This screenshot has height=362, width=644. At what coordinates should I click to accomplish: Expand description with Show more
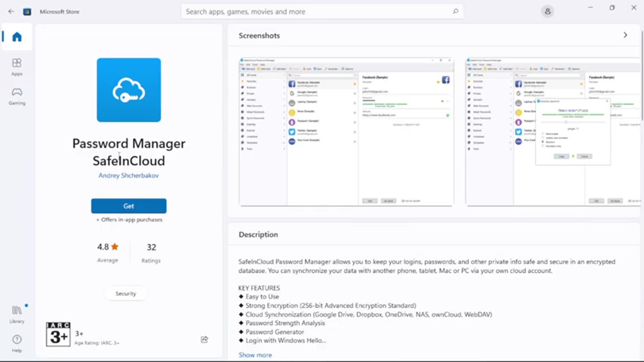[x=255, y=355]
